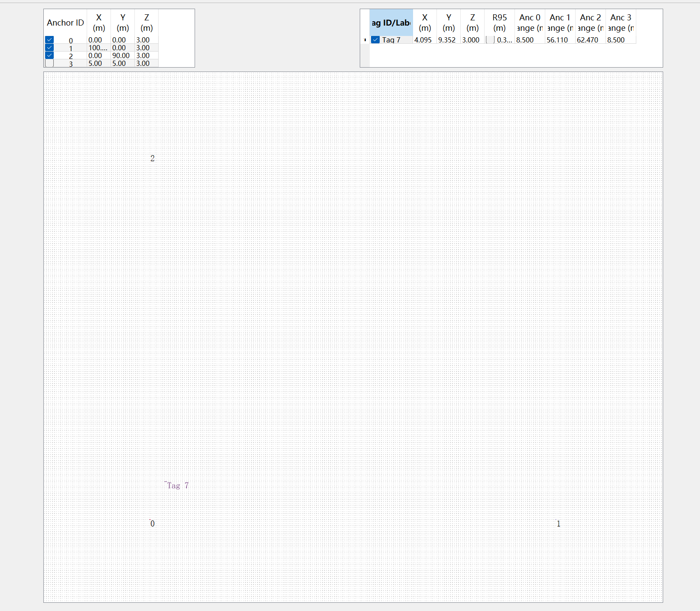Select Anchor 2 X cell '0.00'
This screenshot has width=700, height=611.
click(x=99, y=55)
